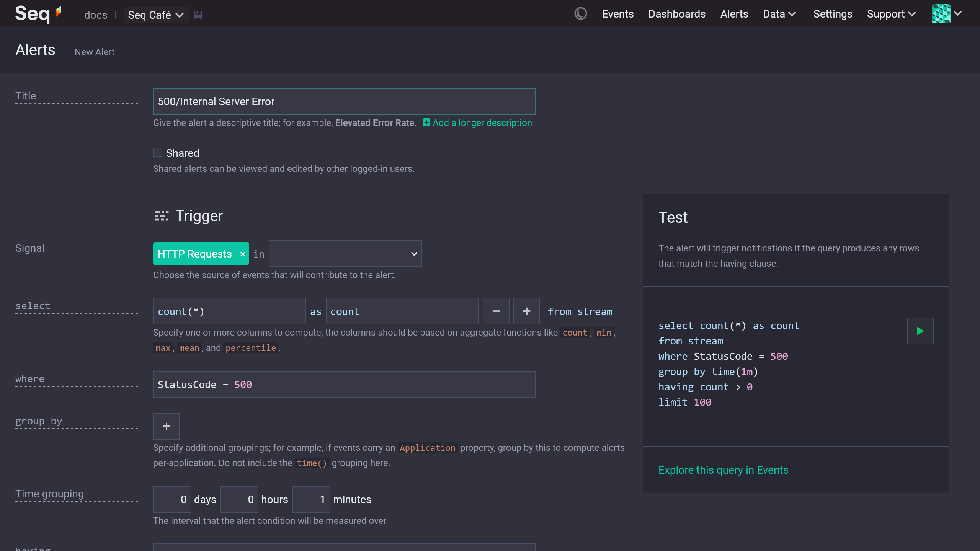980x551 pixels.
Task: Add a group by clause
Action: pyautogui.click(x=166, y=426)
